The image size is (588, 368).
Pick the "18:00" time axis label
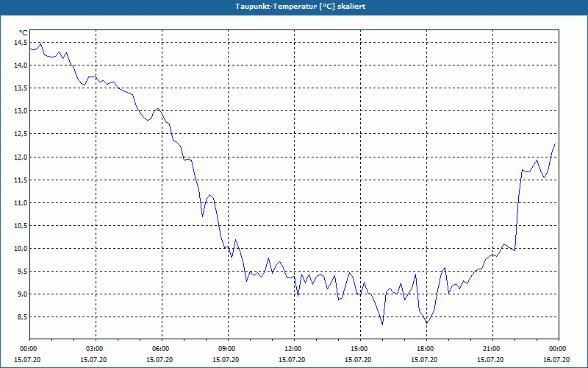[x=426, y=349]
